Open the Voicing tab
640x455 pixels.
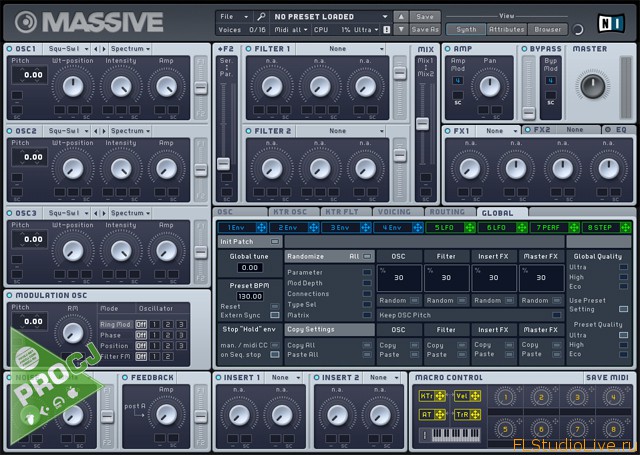coord(397,212)
